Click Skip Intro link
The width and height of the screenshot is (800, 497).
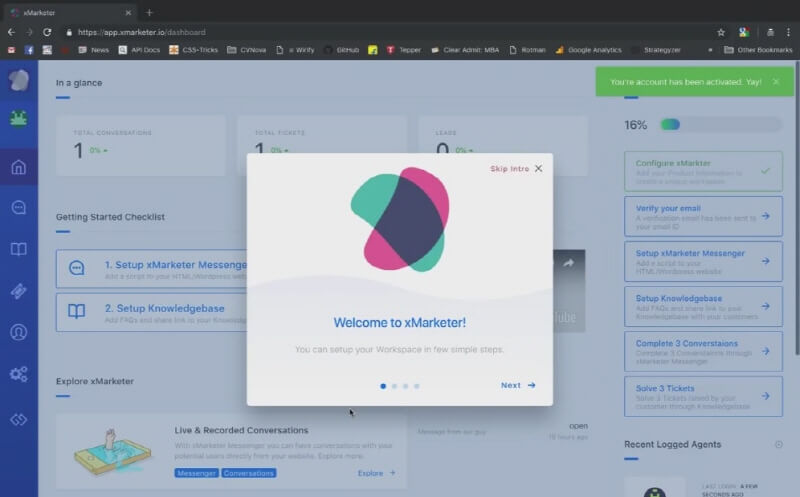tap(509, 168)
